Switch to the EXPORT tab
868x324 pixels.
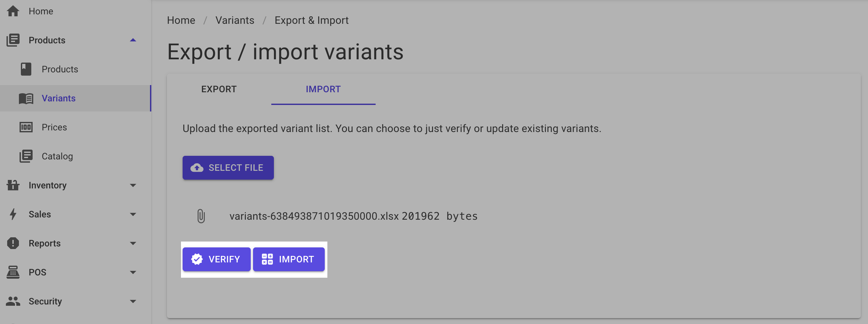pos(219,89)
